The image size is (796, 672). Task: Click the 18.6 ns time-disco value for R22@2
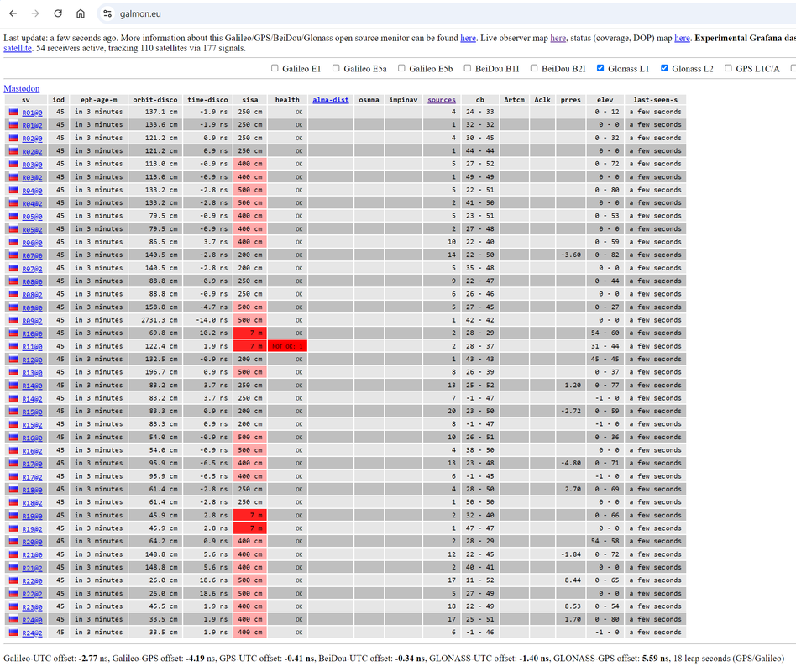point(214,593)
